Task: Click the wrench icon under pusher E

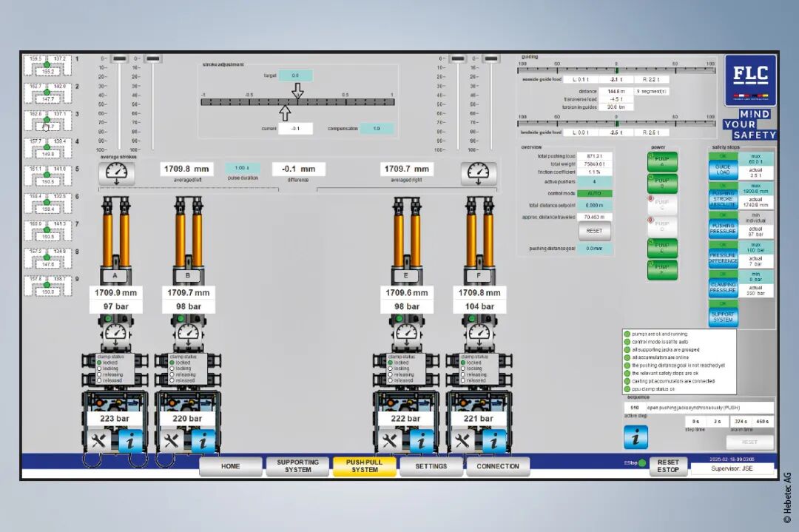Action: [390, 441]
